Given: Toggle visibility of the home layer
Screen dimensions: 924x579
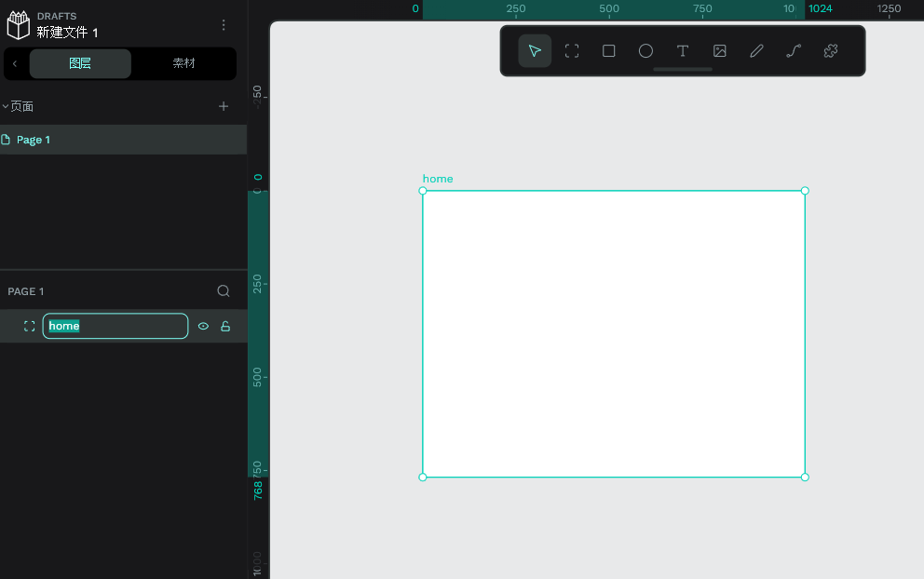Looking at the screenshot, I should click(x=203, y=326).
